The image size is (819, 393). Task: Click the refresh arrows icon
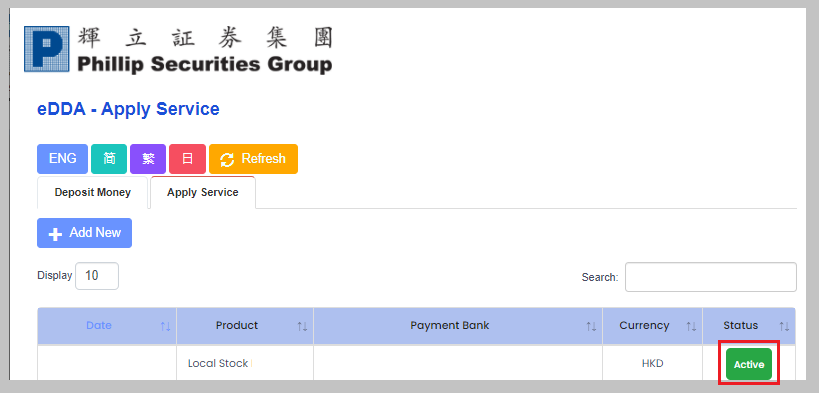pyautogui.click(x=227, y=159)
